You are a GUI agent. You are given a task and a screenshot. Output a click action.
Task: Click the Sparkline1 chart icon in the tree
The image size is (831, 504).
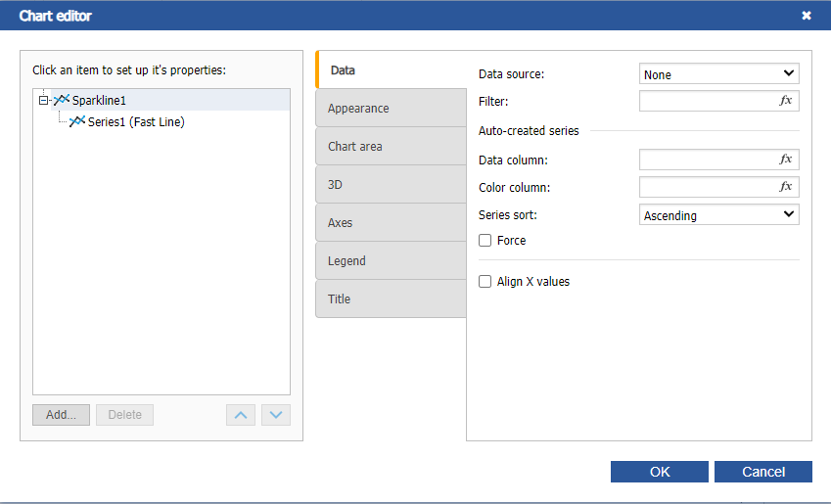62,100
